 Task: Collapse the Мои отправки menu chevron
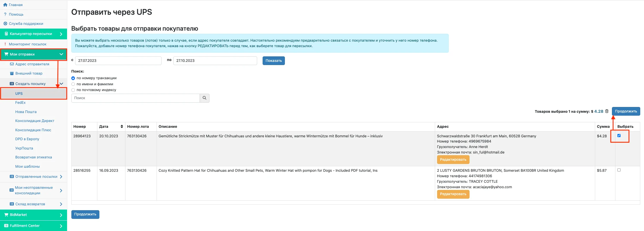coord(61,54)
